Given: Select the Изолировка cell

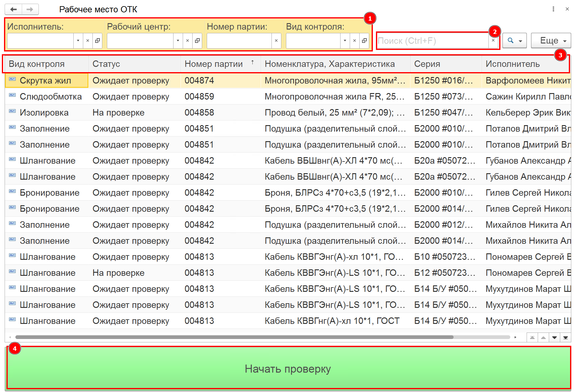Looking at the screenshot, I should [x=47, y=113].
